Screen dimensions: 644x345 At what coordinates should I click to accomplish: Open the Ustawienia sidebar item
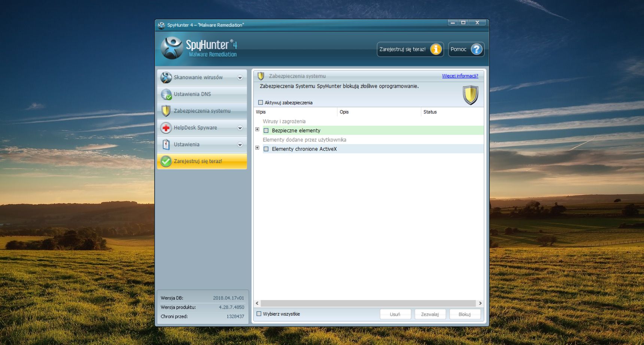[202, 144]
